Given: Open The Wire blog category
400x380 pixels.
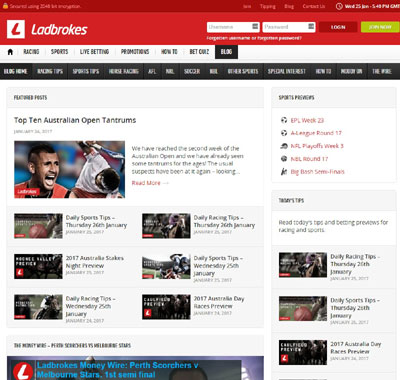Looking at the screenshot, I should point(382,71).
